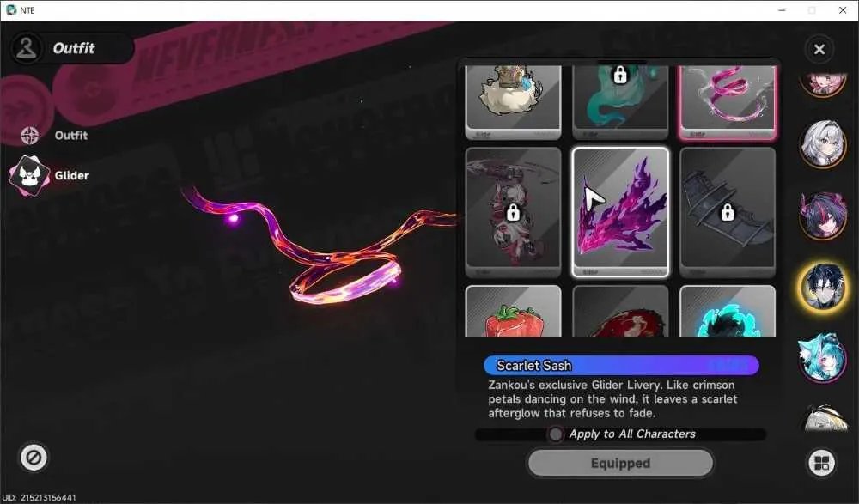Viewport: 859px width, 504px height.
Task: Click the circle-slash icon in the bottom-left corner
Action: point(34,457)
